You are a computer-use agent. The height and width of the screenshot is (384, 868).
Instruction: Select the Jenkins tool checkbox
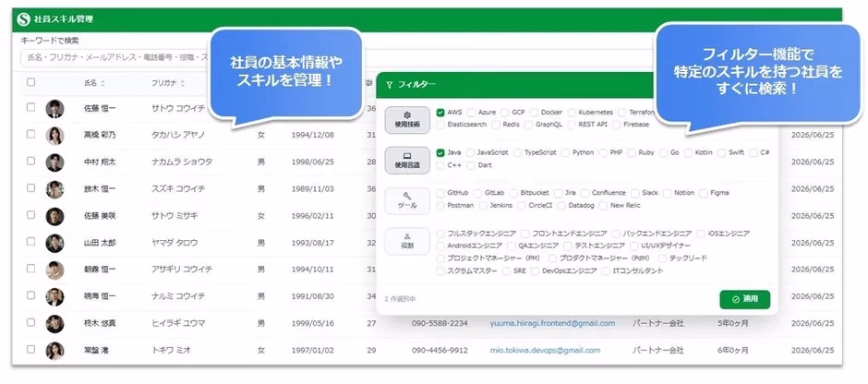[483, 205]
